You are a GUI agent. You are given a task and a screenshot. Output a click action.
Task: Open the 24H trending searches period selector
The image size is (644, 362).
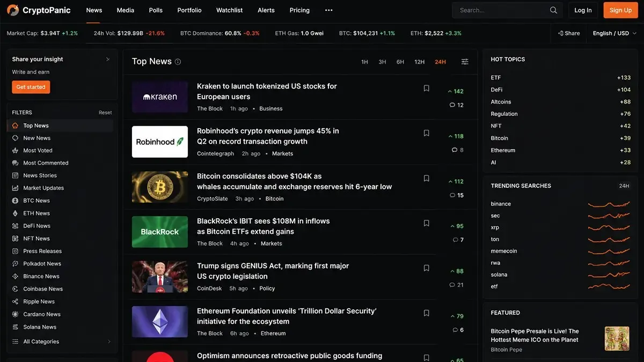(x=624, y=186)
